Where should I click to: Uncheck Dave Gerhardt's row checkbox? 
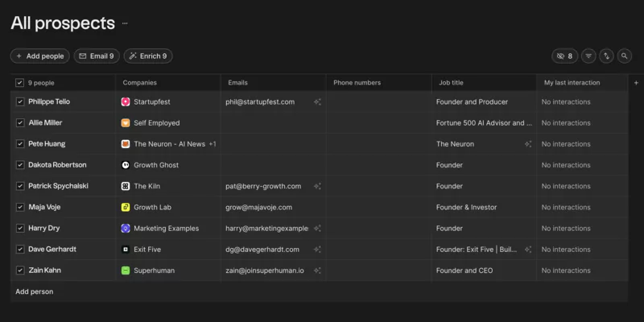(19, 250)
